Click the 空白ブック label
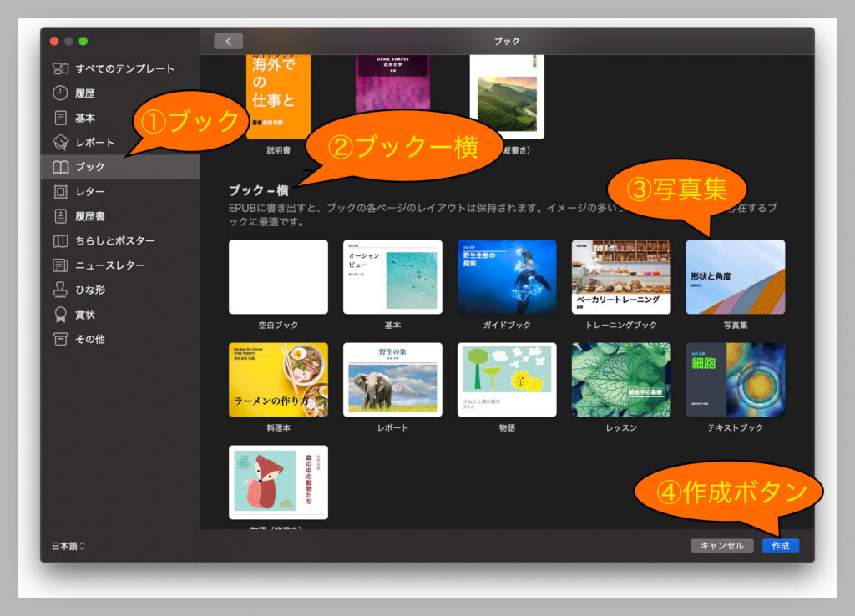The height and width of the screenshot is (616, 855). point(278,325)
